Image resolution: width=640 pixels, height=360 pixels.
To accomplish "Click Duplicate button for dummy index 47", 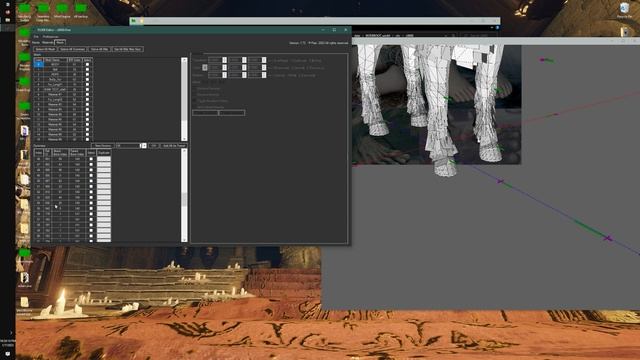I will (104, 164).
